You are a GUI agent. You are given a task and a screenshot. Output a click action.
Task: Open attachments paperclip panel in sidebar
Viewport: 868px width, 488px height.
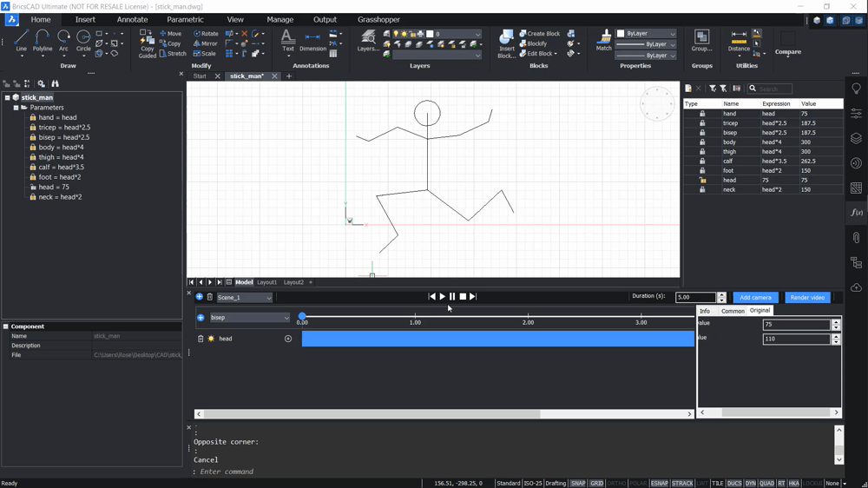coord(857,238)
